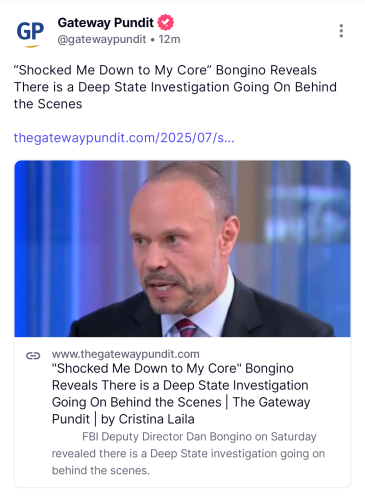
Task: Click 'The Gateway Pundit' in card title
Action: point(181,410)
